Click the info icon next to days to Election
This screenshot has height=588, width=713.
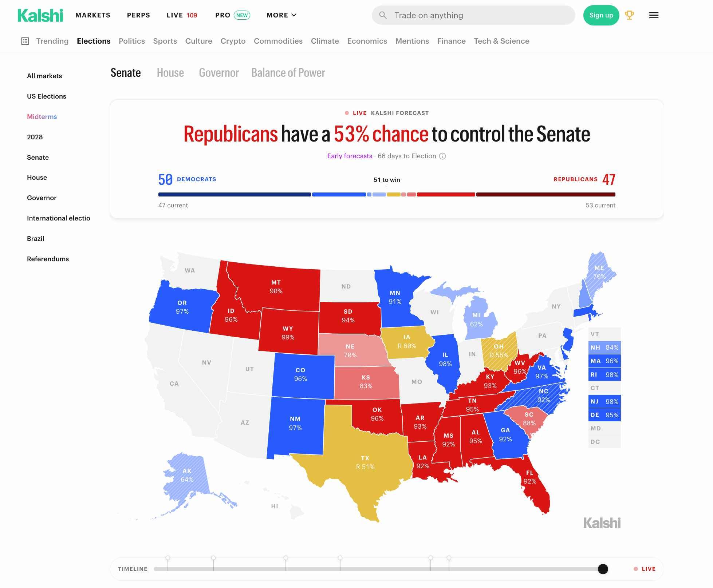pyautogui.click(x=442, y=156)
